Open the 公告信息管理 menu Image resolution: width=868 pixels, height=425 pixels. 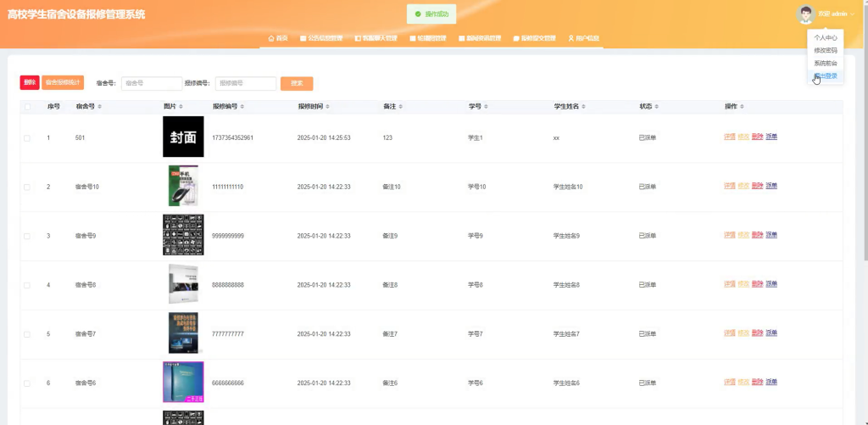coord(321,38)
